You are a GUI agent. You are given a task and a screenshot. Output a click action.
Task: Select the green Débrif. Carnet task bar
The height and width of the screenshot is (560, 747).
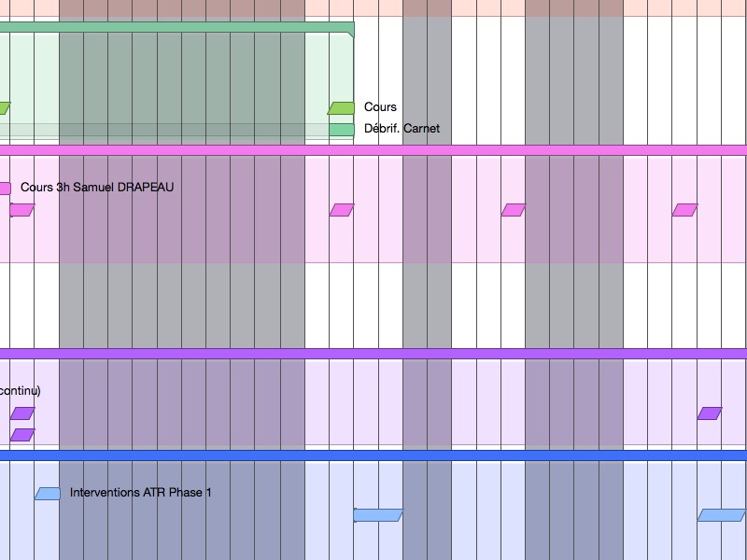tap(342, 129)
